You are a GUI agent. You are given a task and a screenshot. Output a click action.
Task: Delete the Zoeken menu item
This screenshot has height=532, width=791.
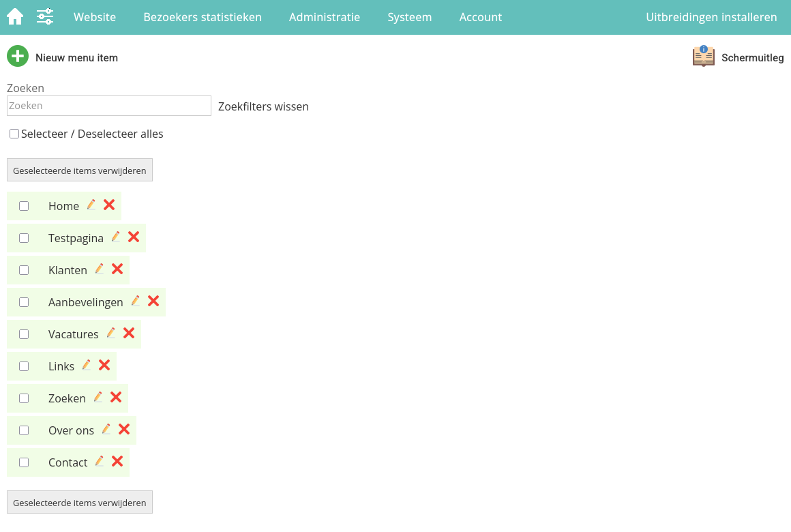tap(116, 397)
